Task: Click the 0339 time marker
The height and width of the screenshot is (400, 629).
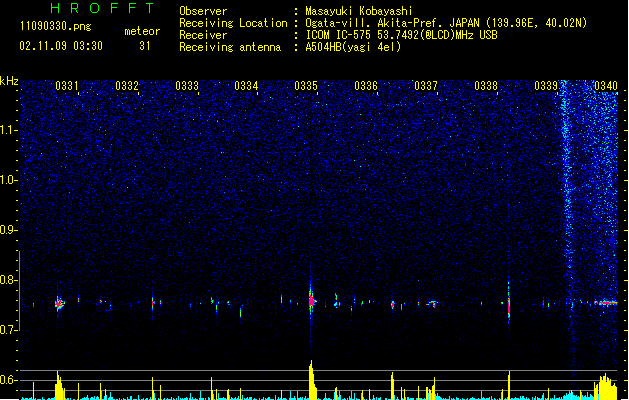Action: [x=546, y=86]
